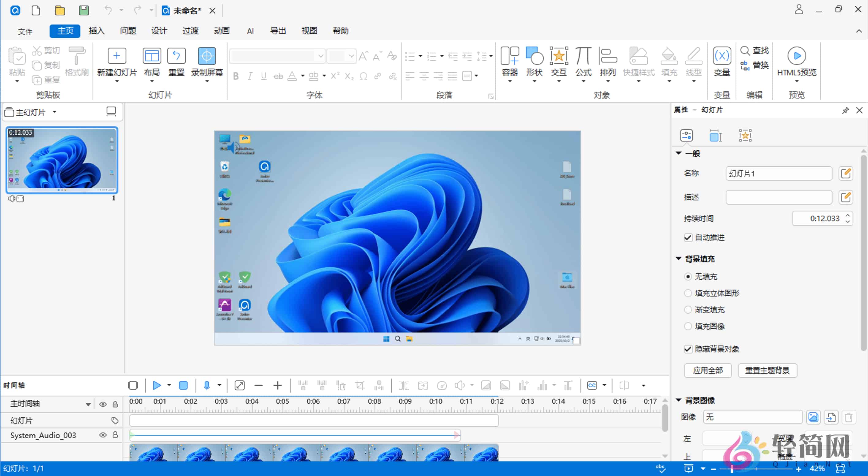The height and width of the screenshot is (476, 868).
Task: Open the 导出 ribbon tab
Action: pyautogui.click(x=278, y=31)
